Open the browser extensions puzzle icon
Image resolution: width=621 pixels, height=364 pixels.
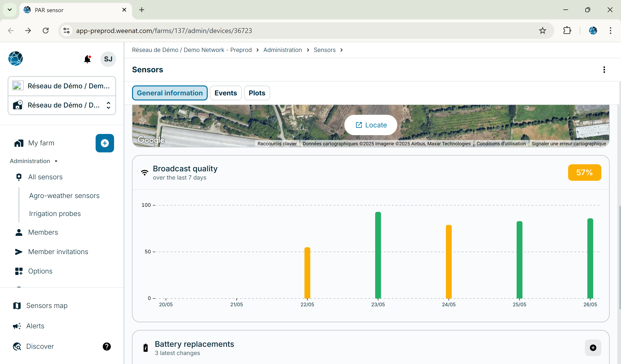(x=567, y=31)
